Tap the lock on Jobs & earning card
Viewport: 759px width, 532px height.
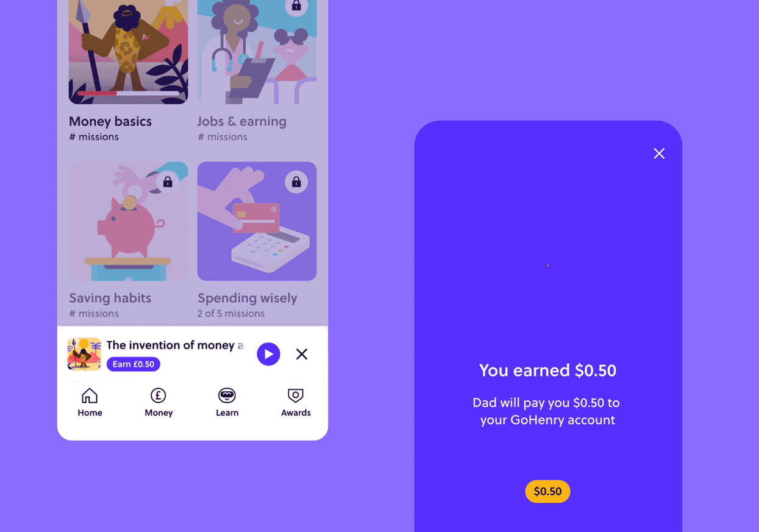coord(296,7)
